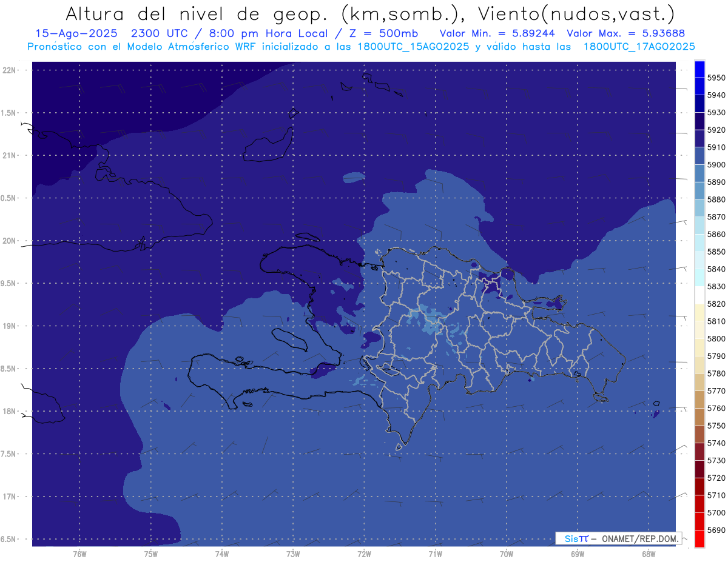Screen dimensions: 728x562
Task: Click the '75W' longitude label
Action: (x=150, y=554)
